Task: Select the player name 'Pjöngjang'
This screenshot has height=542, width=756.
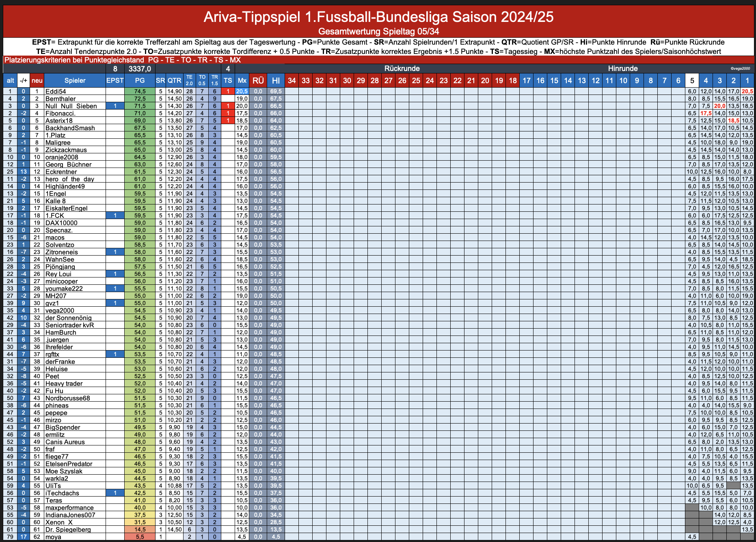Action: coord(60,267)
